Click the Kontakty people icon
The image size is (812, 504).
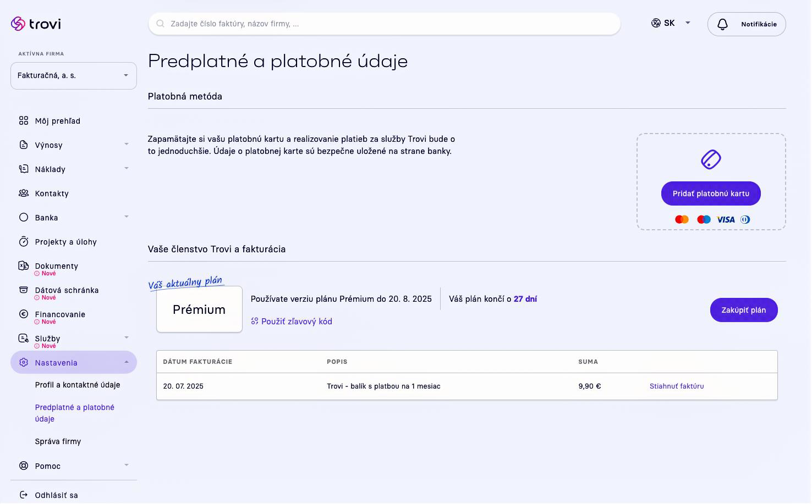coord(24,193)
